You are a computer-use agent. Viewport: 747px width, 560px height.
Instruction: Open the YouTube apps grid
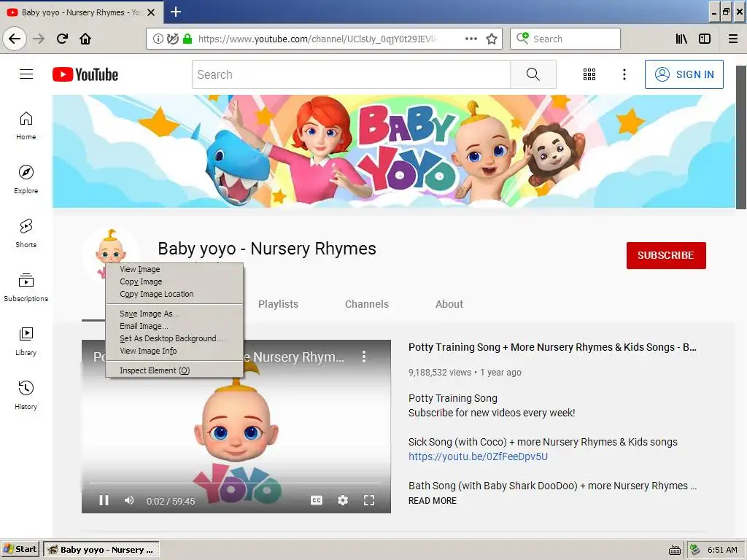[589, 74]
